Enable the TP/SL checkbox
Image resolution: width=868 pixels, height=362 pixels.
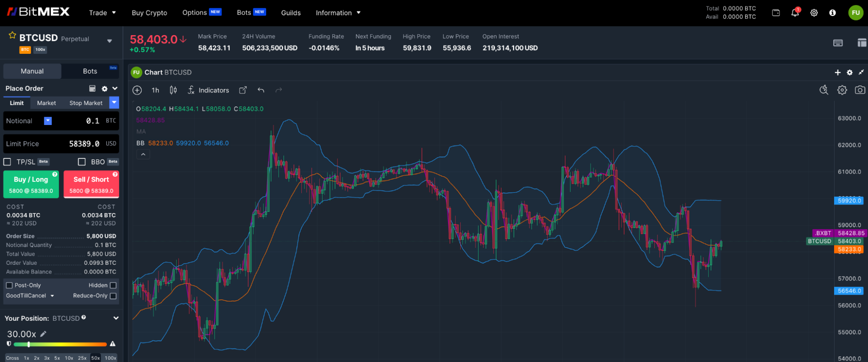tap(7, 162)
